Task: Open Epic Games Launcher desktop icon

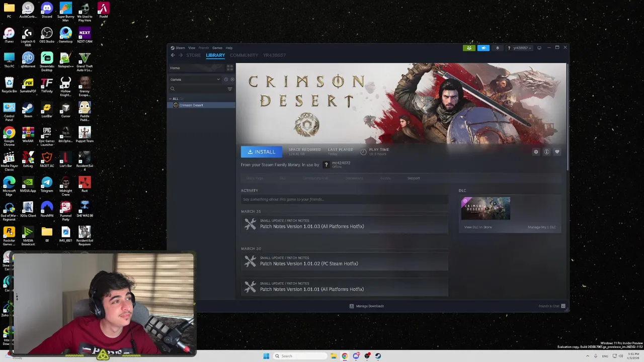Action: 47,136
